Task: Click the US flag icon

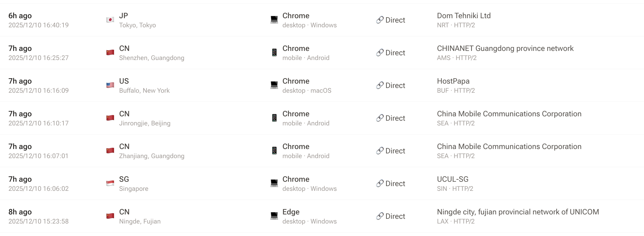Action: (x=110, y=85)
